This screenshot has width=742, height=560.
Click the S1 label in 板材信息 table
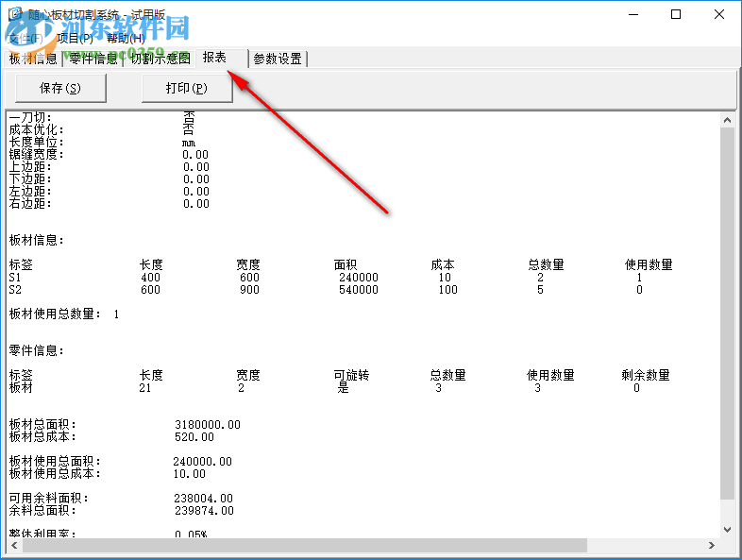tap(15, 278)
